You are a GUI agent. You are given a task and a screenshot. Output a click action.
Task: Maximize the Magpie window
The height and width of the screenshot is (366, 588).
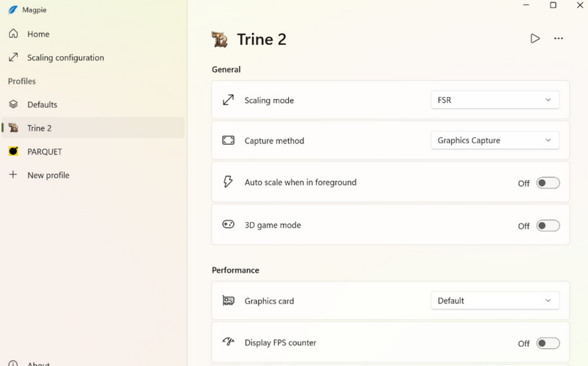pos(553,5)
